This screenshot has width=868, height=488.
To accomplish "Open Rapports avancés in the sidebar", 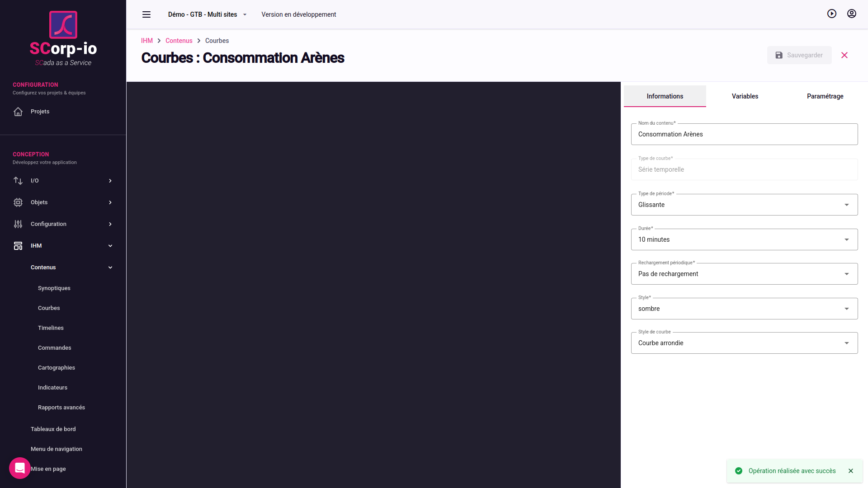I will [x=61, y=408].
